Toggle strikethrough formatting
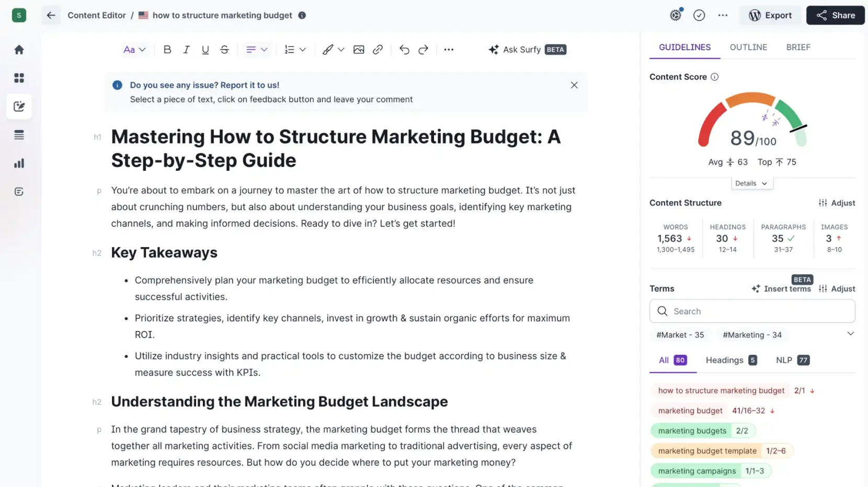 point(224,49)
